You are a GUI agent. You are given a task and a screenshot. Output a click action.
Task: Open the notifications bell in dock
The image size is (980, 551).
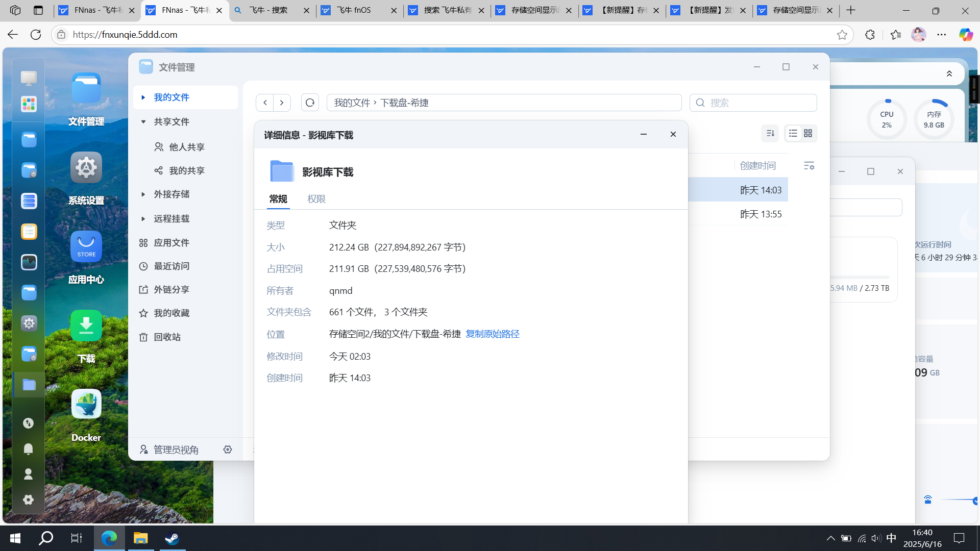[29, 448]
